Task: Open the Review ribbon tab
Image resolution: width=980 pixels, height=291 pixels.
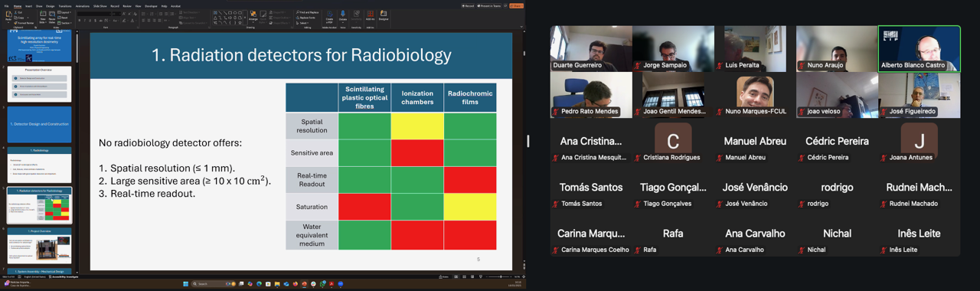Action: [x=127, y=6]
